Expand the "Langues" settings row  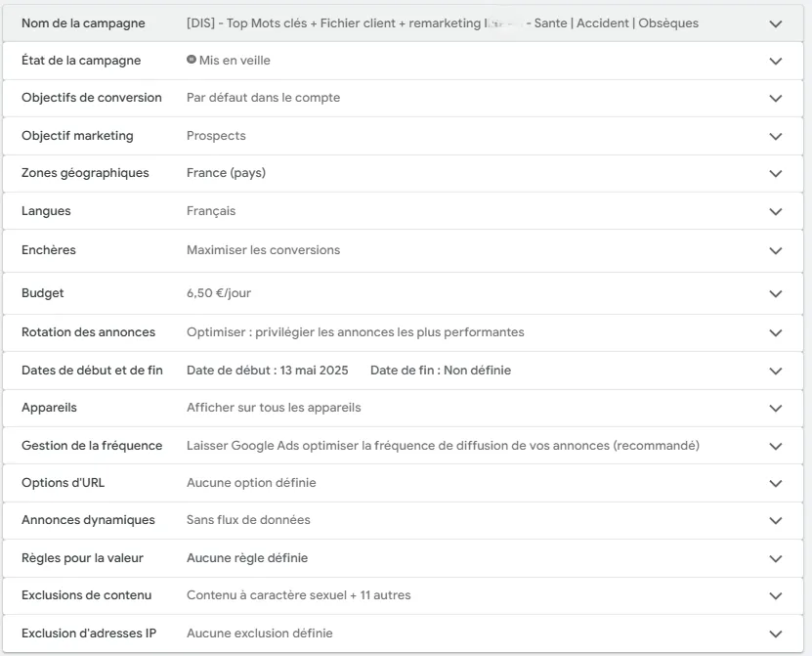coord(776,211)
